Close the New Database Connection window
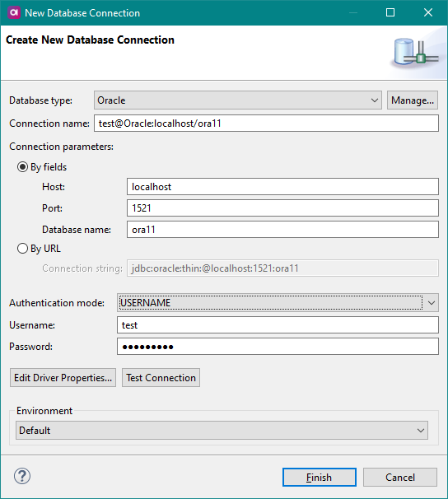Viewport: 448px width, 499px height. coord(428,12)
